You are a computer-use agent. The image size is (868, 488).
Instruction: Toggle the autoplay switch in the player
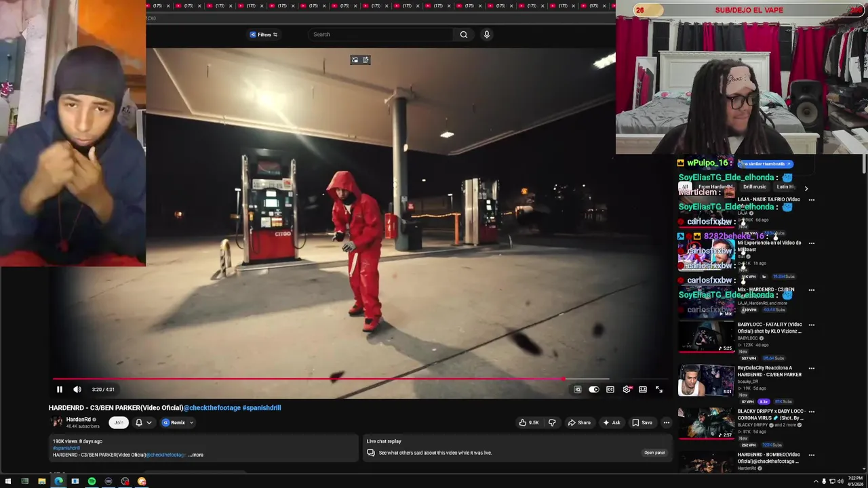tap(593, 389)
